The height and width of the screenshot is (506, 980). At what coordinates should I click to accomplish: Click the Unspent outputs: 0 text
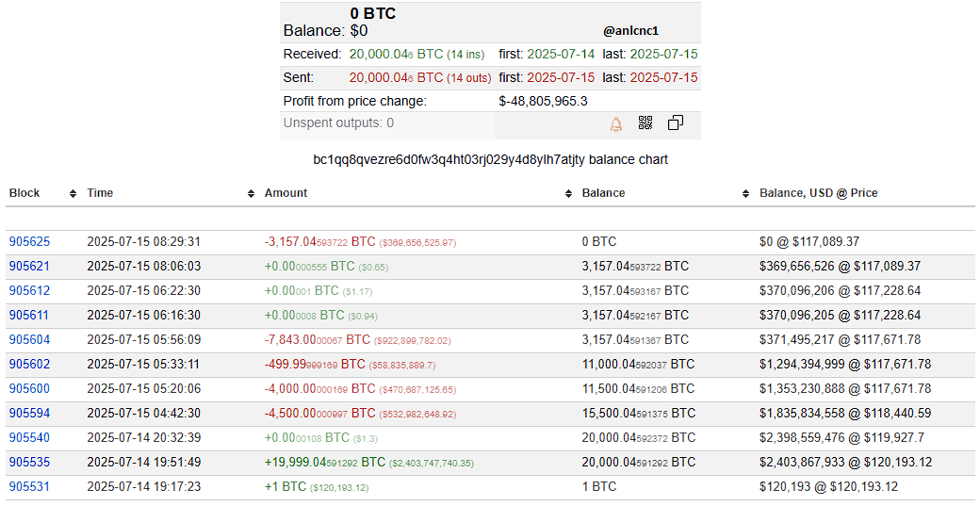pyautogui.click(x=338, y=123)
